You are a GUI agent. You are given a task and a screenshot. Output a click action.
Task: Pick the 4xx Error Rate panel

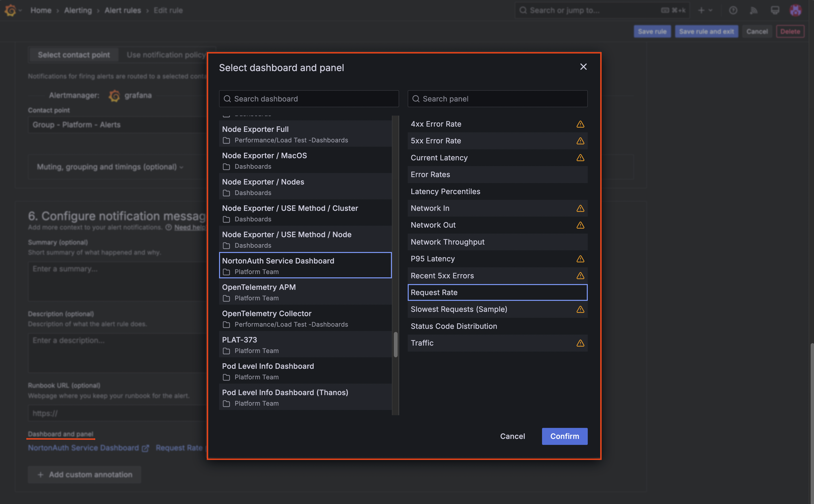(x=497, y=124)
